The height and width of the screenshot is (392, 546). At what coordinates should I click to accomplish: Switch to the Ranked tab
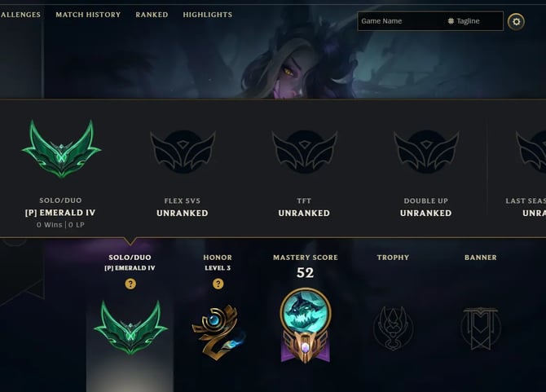click(x=152, y=15)
